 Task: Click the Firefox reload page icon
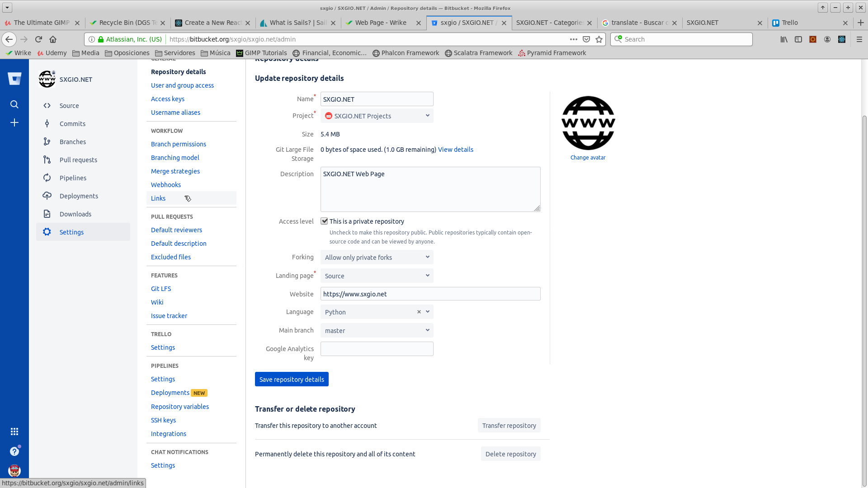38,39
